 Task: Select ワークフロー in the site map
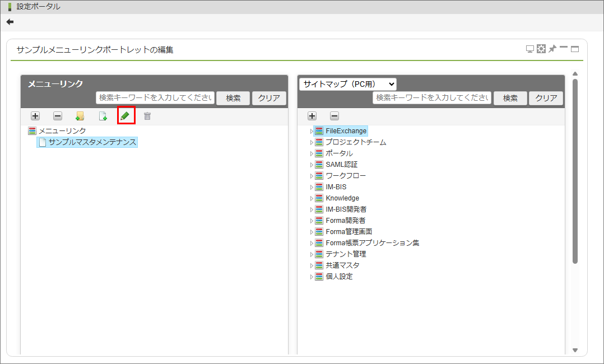346,176
